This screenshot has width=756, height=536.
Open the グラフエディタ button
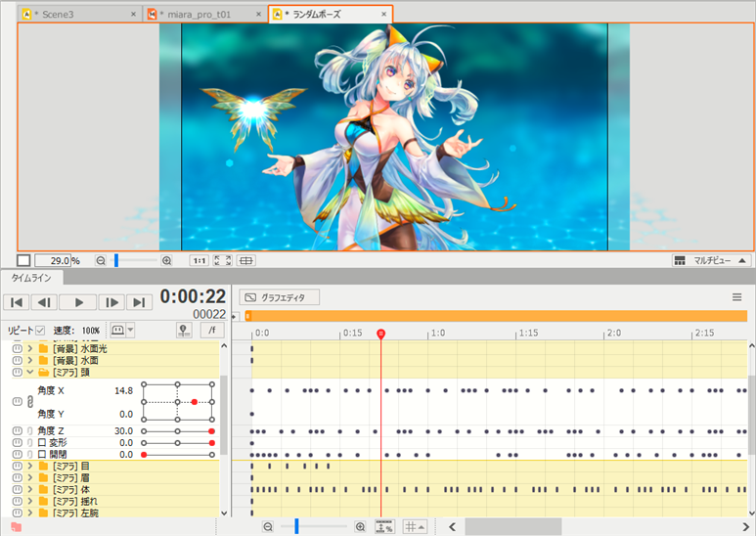point(280,297)
